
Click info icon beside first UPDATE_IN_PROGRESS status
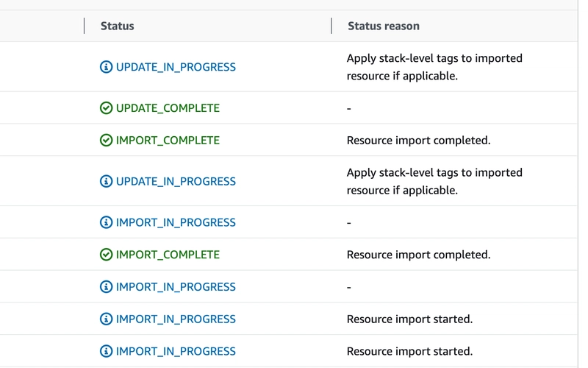coord(106,67)
